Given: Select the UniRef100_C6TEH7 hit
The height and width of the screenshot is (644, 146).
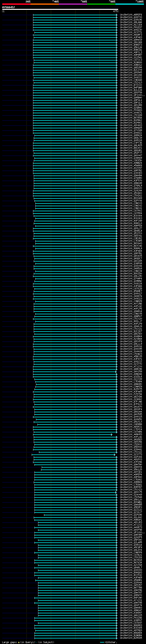Looking at the screenshot, I should coord(131,623).
